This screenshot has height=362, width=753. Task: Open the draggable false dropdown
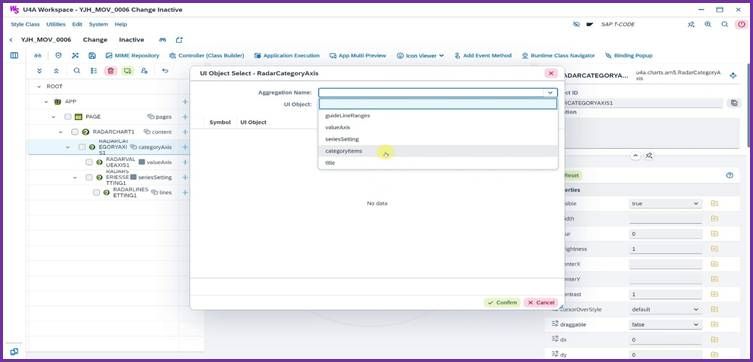click(665, 325)
